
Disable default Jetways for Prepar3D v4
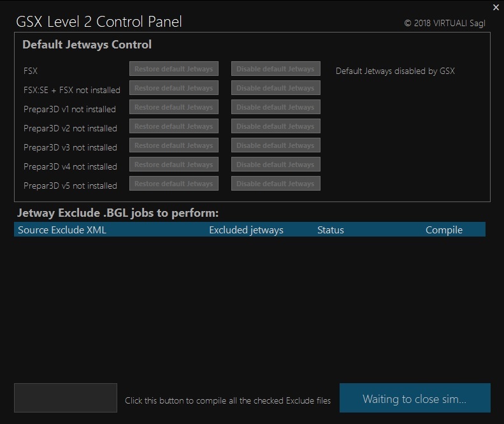[275, 164]
